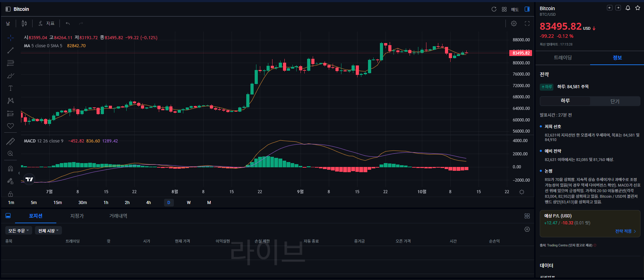The width and height of the screenshot is (644, 280).
Task: Toggle the keep-drawing mode with the pencil-lock icon
Action: coord(10,181)
